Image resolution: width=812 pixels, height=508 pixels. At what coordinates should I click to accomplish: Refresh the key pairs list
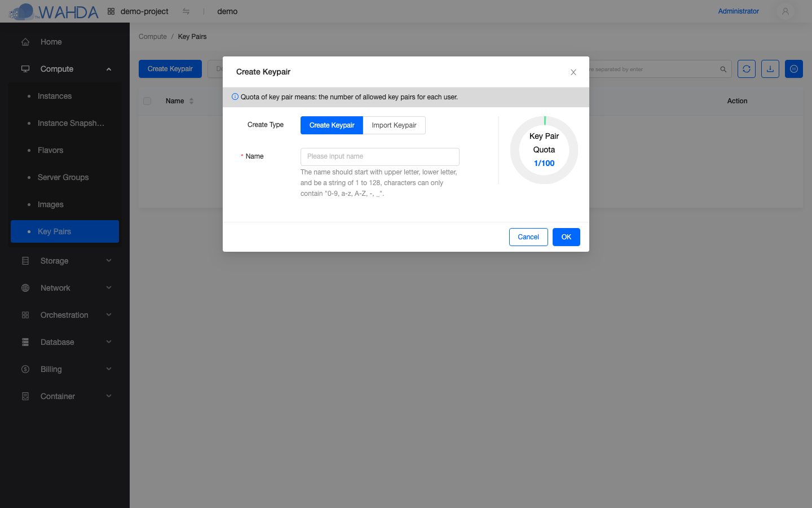(747, 69)
